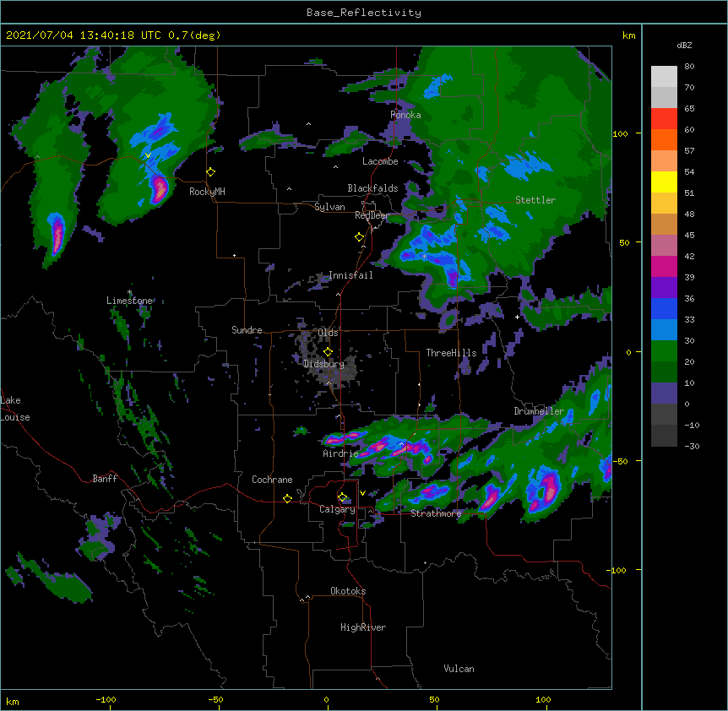The image size is (728, 711).
Task: Pick the slate purple 0-10 dBZ legend swatch
Action: [664, 393]
